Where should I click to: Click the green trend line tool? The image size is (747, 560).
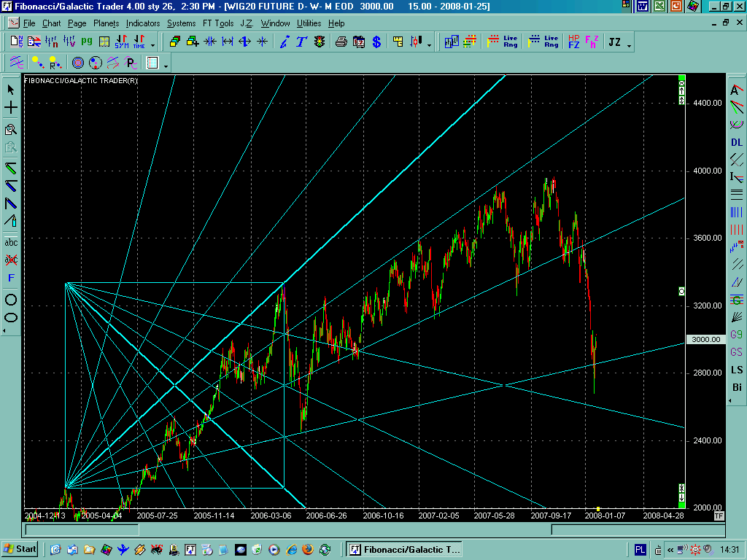point(11,168)
